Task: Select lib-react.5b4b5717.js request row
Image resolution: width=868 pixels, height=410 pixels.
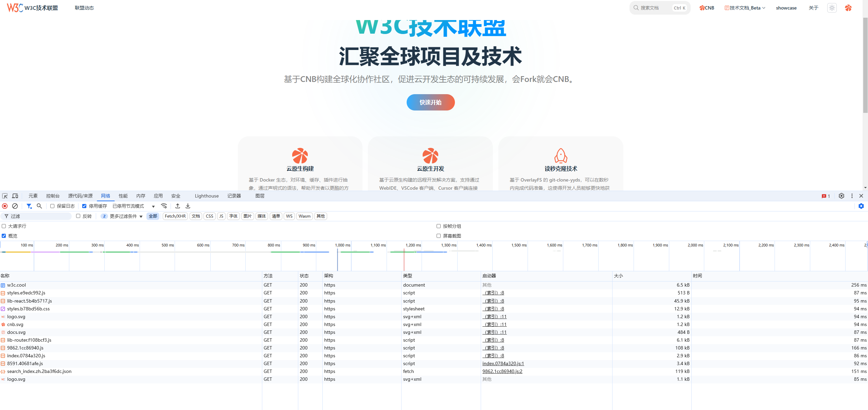Action: [434, 301]
